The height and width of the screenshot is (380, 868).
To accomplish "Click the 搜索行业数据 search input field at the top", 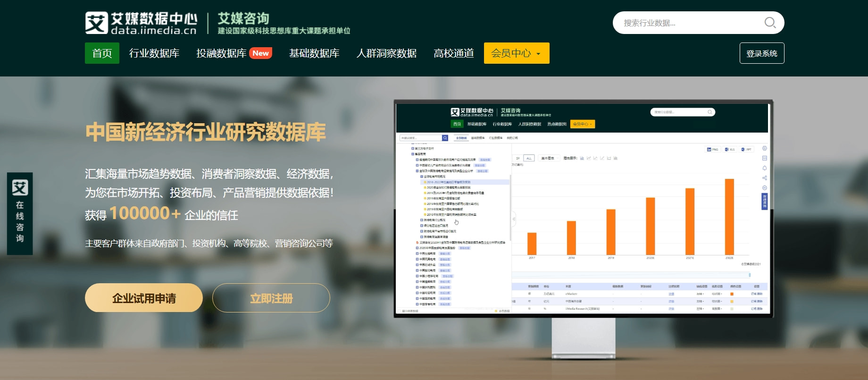I will point(689,23).
